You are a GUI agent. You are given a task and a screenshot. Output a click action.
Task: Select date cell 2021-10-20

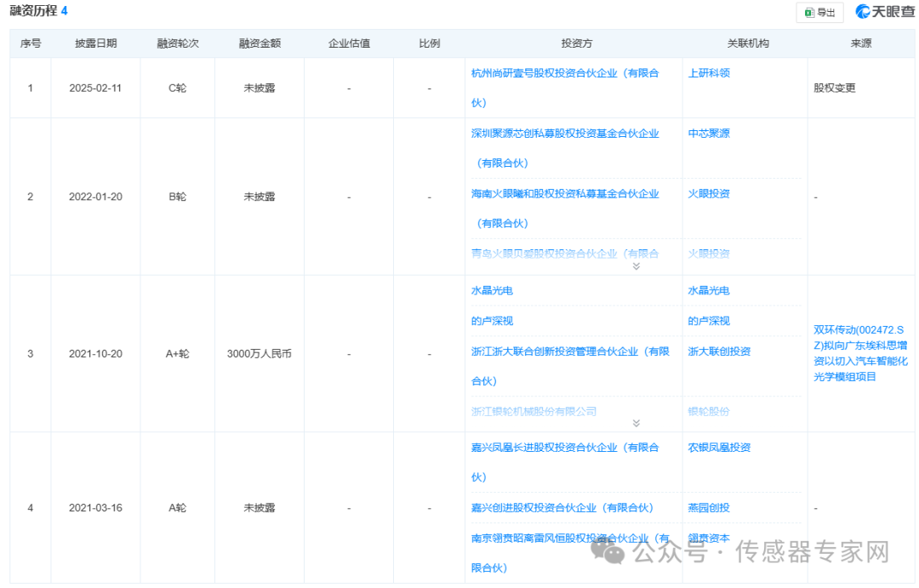[95, 354]
